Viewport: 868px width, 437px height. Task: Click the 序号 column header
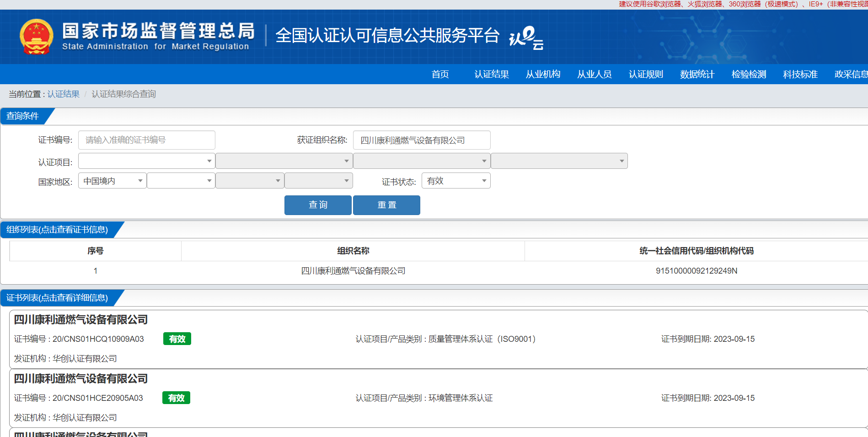pyautogui.click(x=96, y=251)
